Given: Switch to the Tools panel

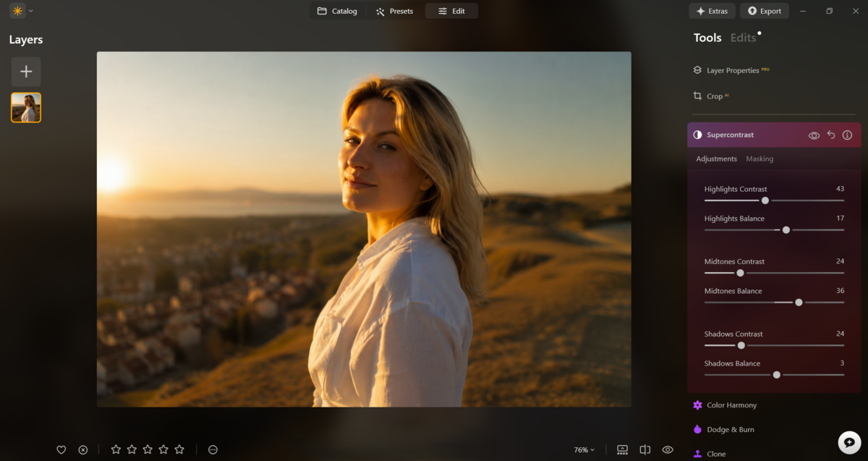Looking at the screenshot, I should tap(707, 38).
